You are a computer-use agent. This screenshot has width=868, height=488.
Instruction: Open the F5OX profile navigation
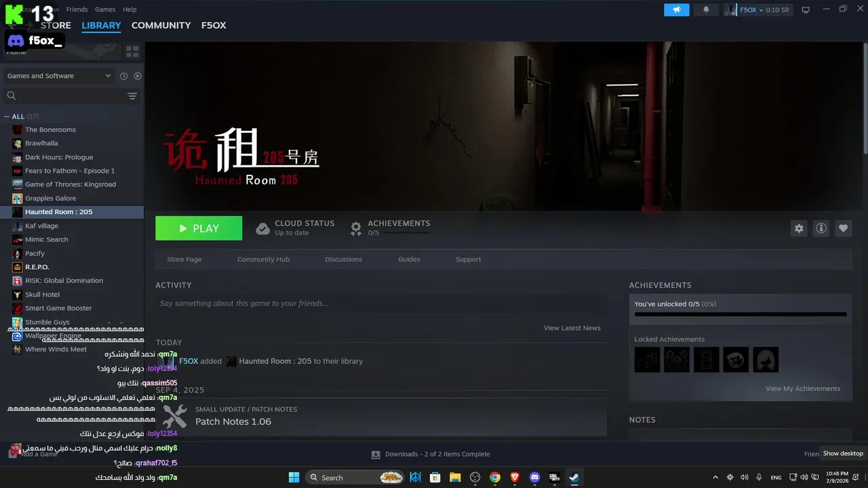214,25
